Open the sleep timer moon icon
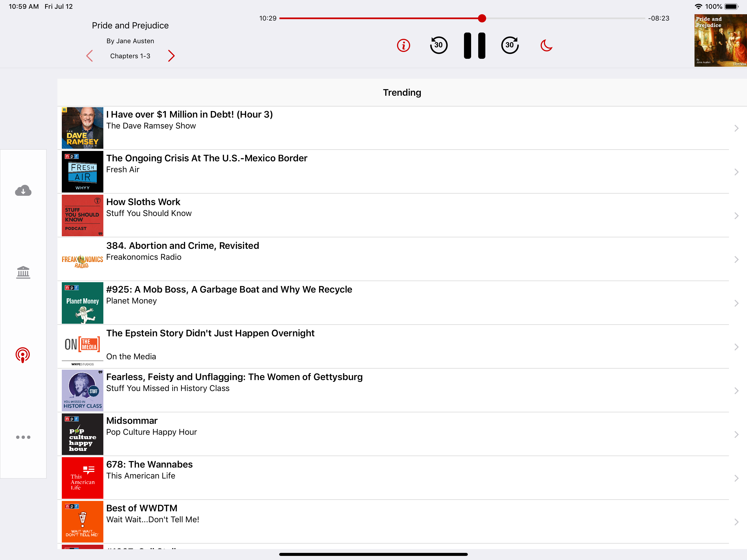 click(x=546, y=45)
